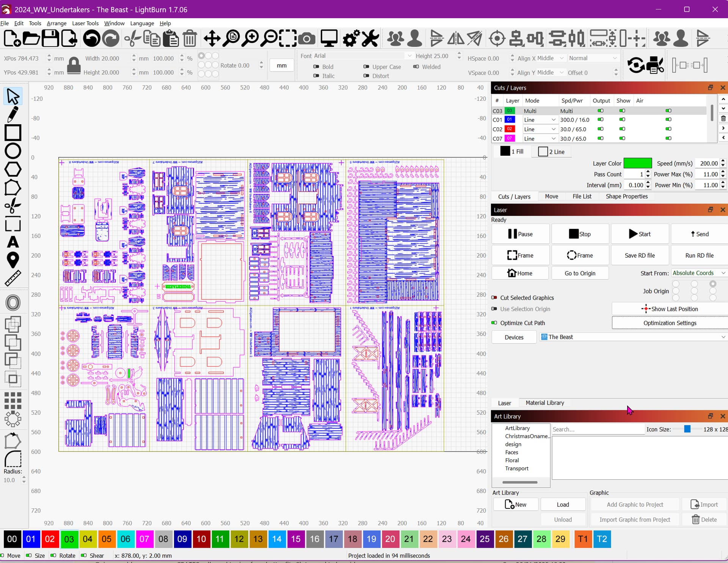The height and width of the screenshot is (563, 728).
Task: Select the Ellipse drawing tool
Action: [x=13, y=151]
